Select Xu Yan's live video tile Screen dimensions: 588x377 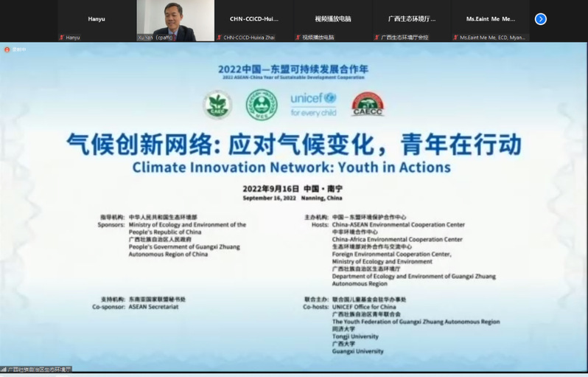[x=175, y=21]
